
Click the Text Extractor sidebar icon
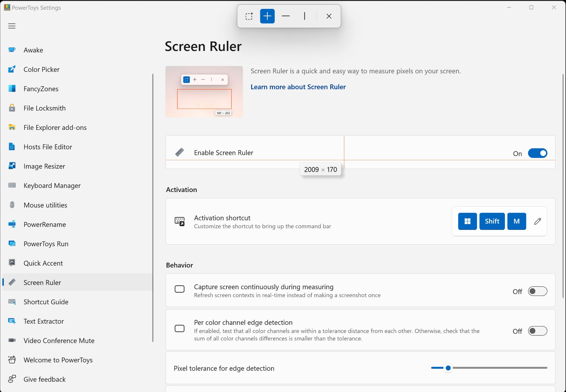tap(12, 321)
